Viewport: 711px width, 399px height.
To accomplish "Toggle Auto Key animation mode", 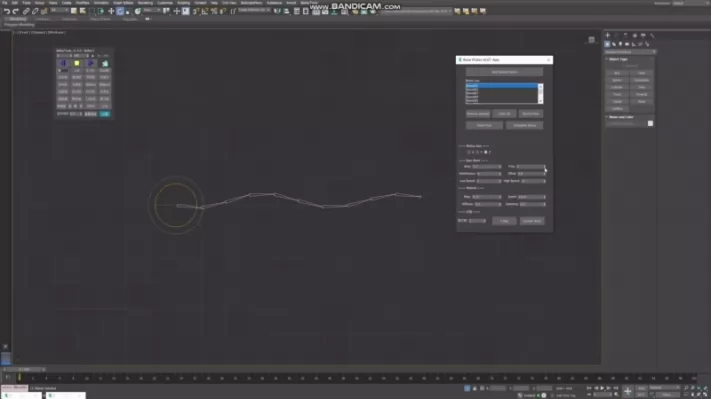I will point(641,388).
